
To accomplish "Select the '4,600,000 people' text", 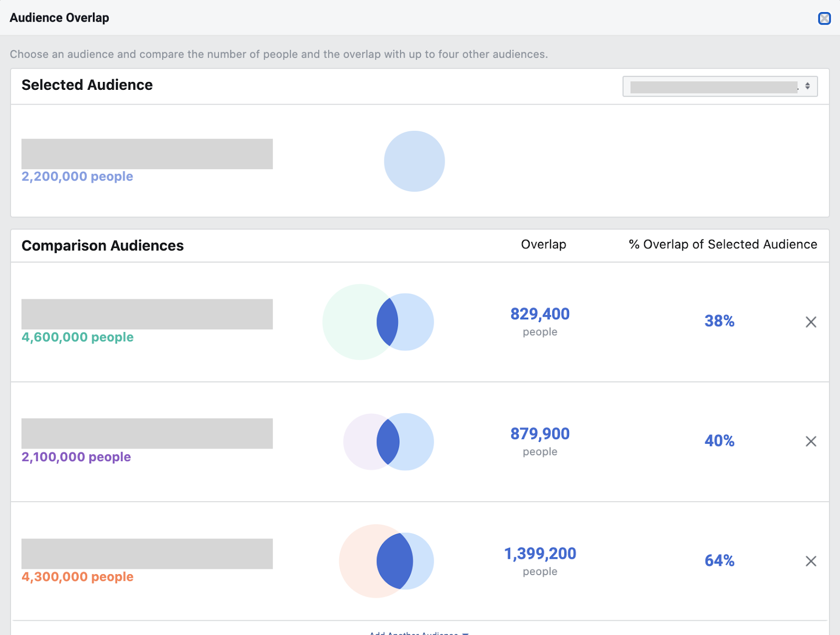I will pos(78,337).
